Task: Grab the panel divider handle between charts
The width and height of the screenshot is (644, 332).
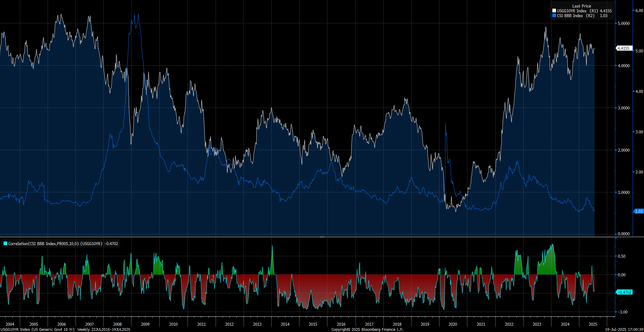Action: (x=322, y=237)
